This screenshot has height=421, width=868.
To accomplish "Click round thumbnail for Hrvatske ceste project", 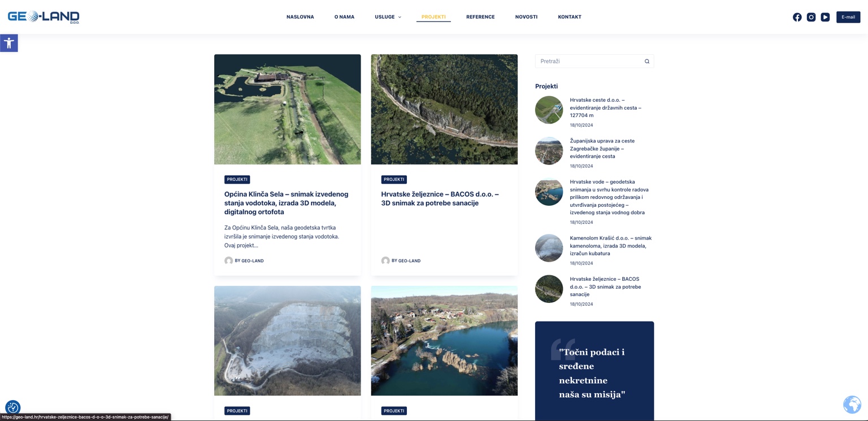I will click(549, 110).
